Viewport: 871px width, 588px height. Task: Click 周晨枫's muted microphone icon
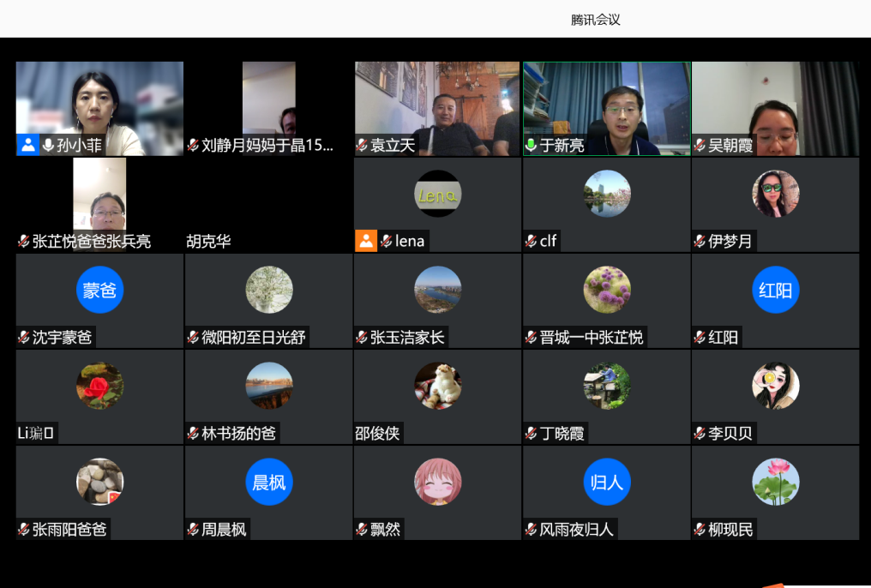(193, 529)
